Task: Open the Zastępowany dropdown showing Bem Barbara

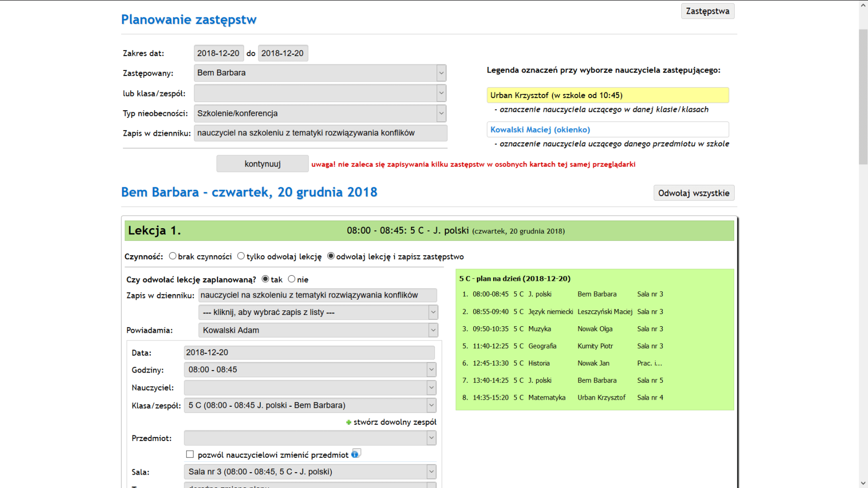Action: click(320, 73)
